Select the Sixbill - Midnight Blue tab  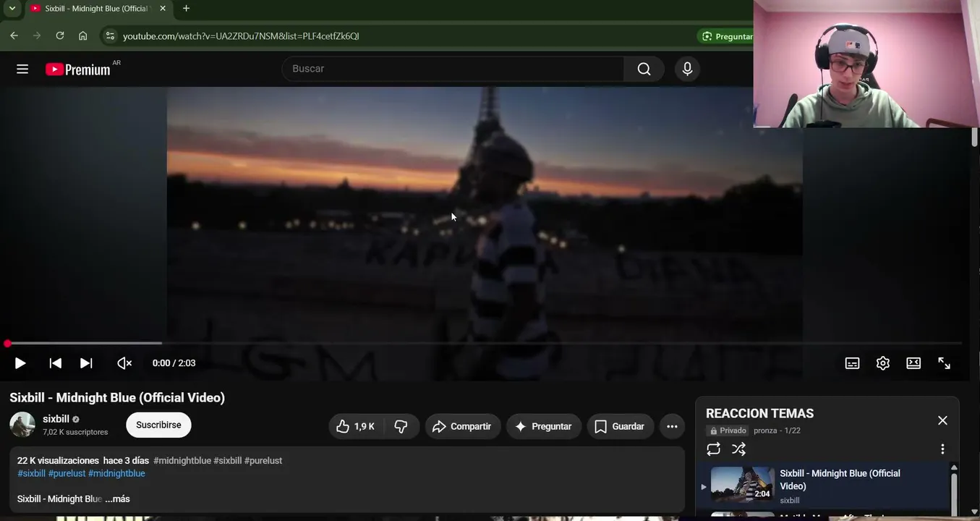(98, 9)
